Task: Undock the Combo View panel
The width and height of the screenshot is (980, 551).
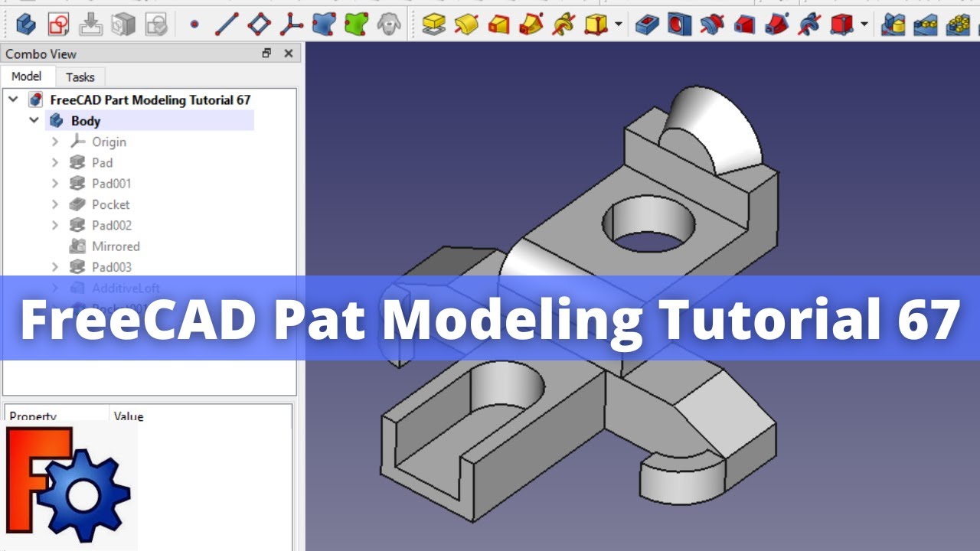Action: (x=266, y=54)
